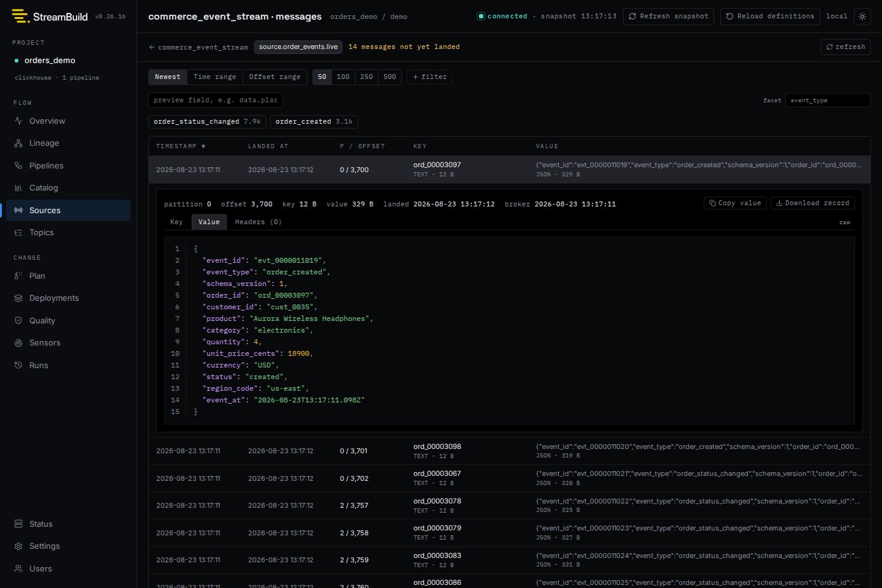Open the Pipelines sidebar icon

pos(18,165)
